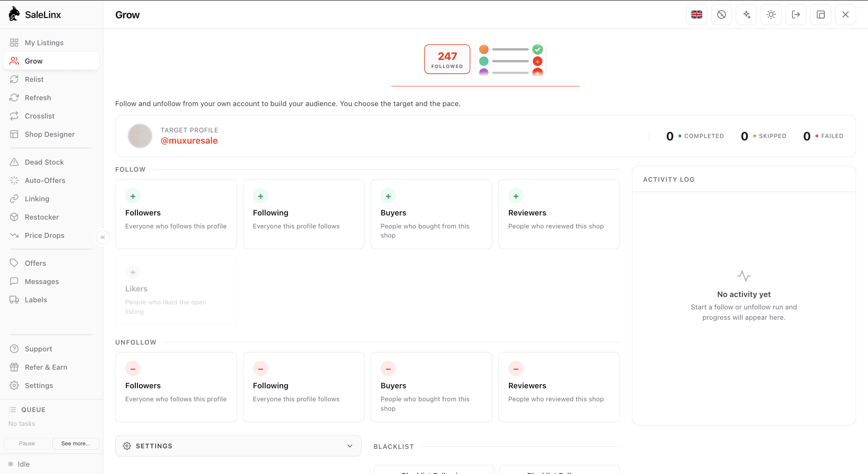Click the Offers tag icon
The image size is (868, 474).
14,263
